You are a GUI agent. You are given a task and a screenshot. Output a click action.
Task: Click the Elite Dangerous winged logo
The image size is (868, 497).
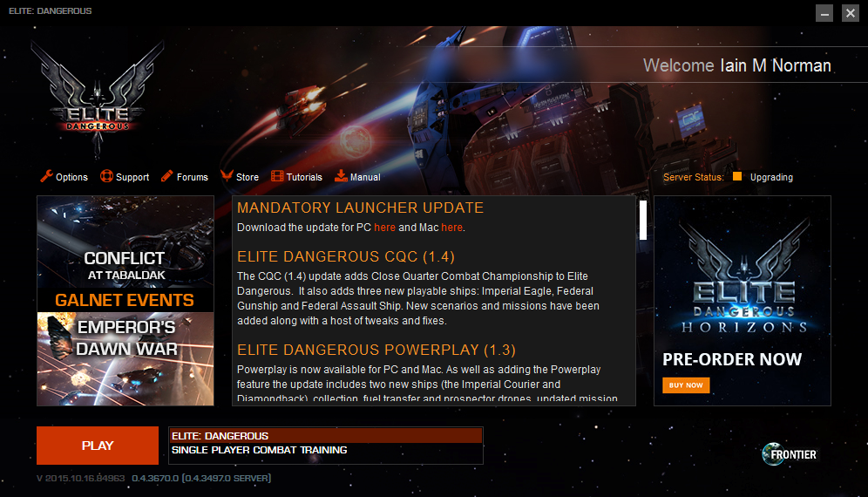[x=98, y=99]
